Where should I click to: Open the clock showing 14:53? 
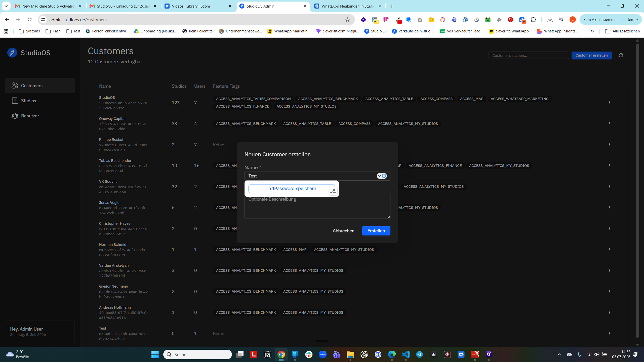point(621,354)
